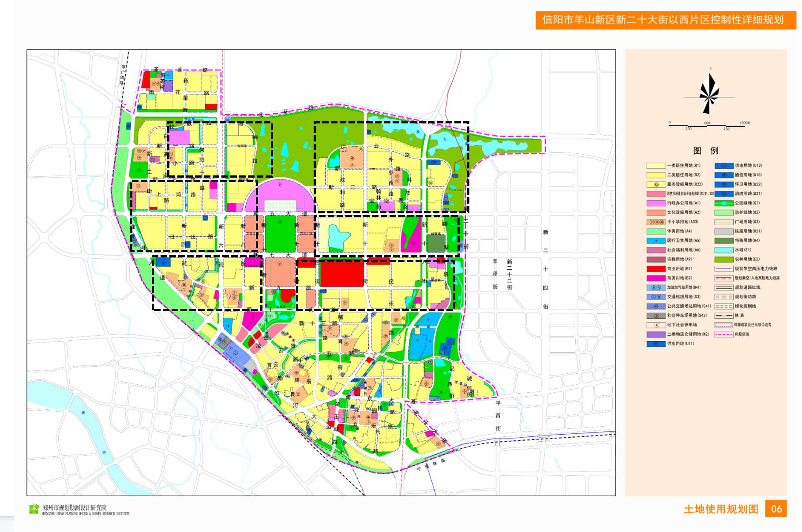
Task: Click the 交通枢纽用地 (S3) legend symbol
Action: [656, 297]
